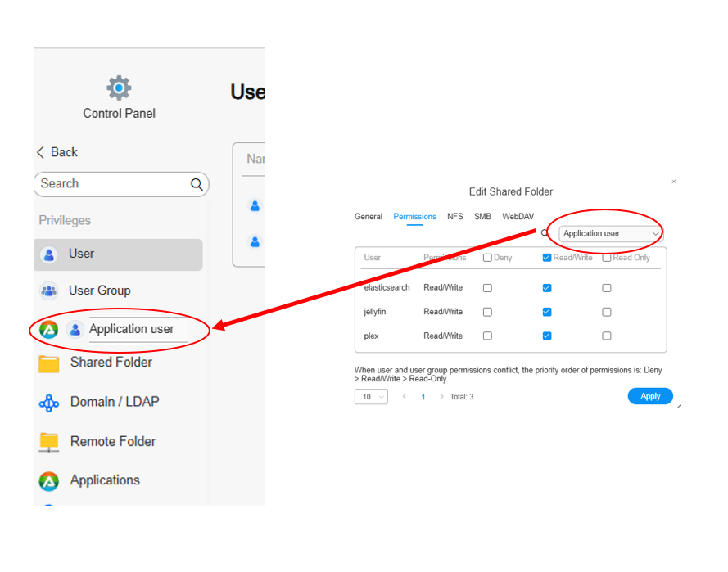
Task: Toggle the Deny header checkbox
Action: tap(487, 258)
